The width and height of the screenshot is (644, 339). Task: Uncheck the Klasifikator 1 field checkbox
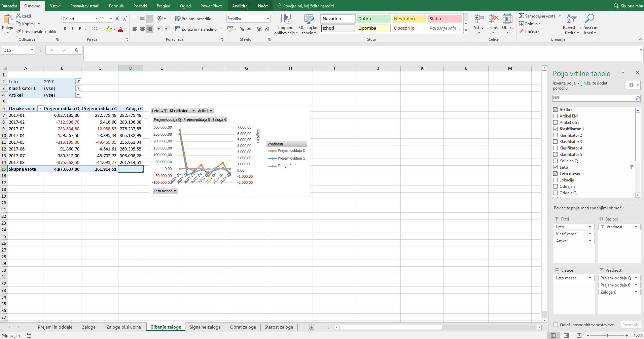[x=555, y=129]
